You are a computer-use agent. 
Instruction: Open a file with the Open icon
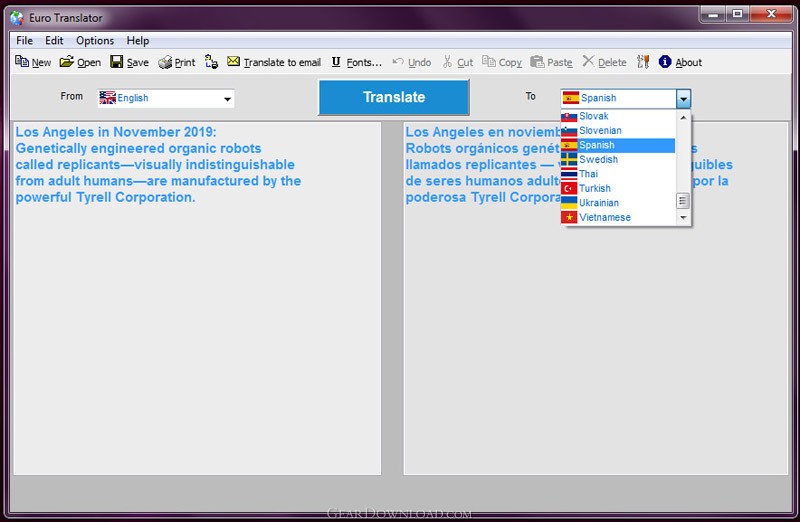66,62
